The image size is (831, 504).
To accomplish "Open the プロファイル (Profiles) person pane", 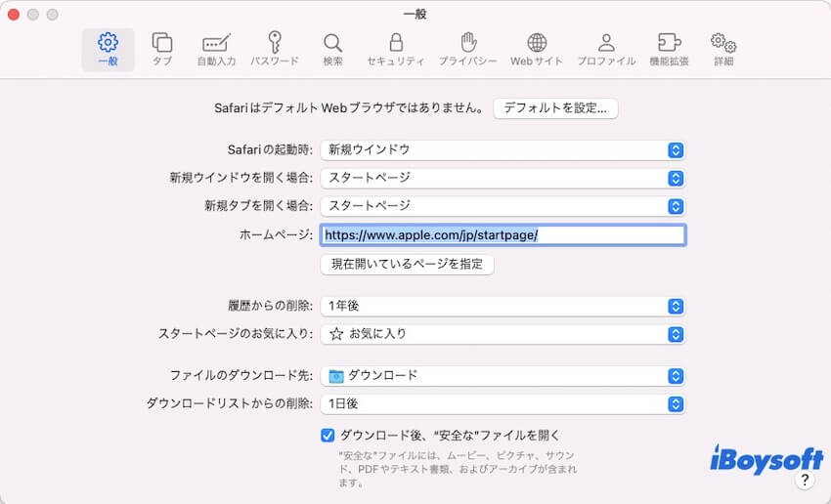I will point(606,50).
